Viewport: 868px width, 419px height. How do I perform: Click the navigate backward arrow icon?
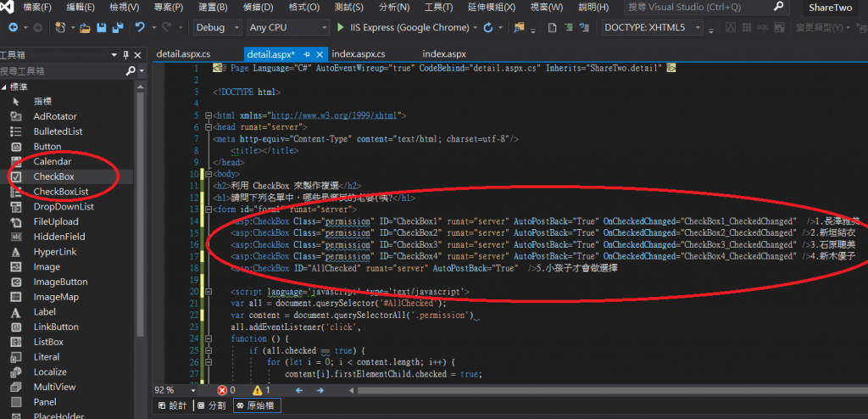click(x=14, y=28)
